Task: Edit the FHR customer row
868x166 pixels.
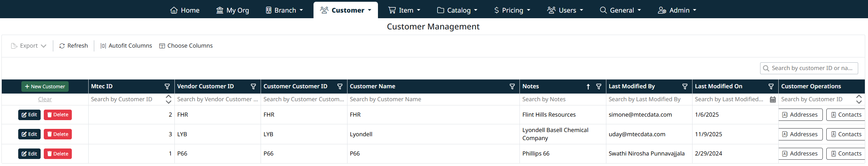Action: pos(29,115)
